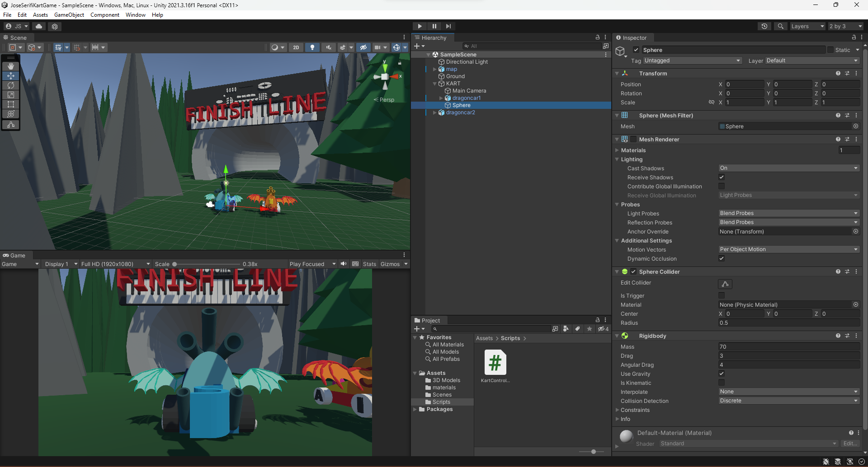Open the Interpolate dropdown
This screenshot has width=868, height=467.
pyautogui.click(x=789, y=392)
